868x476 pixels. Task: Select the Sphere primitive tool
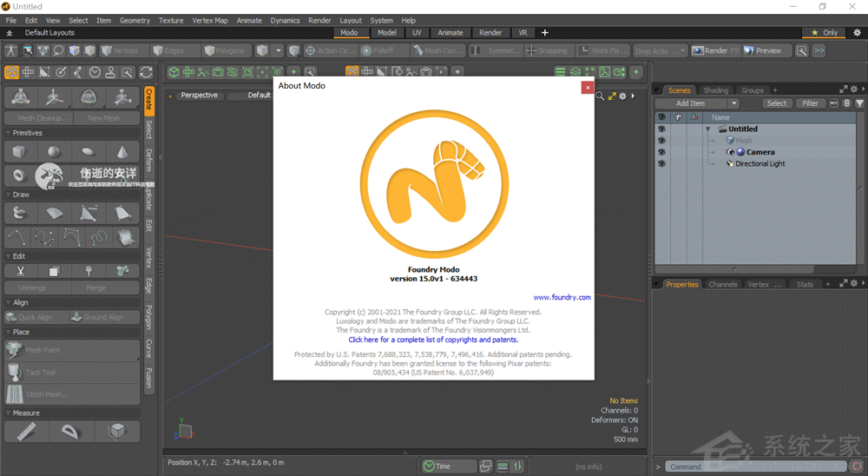coord(54,152)
